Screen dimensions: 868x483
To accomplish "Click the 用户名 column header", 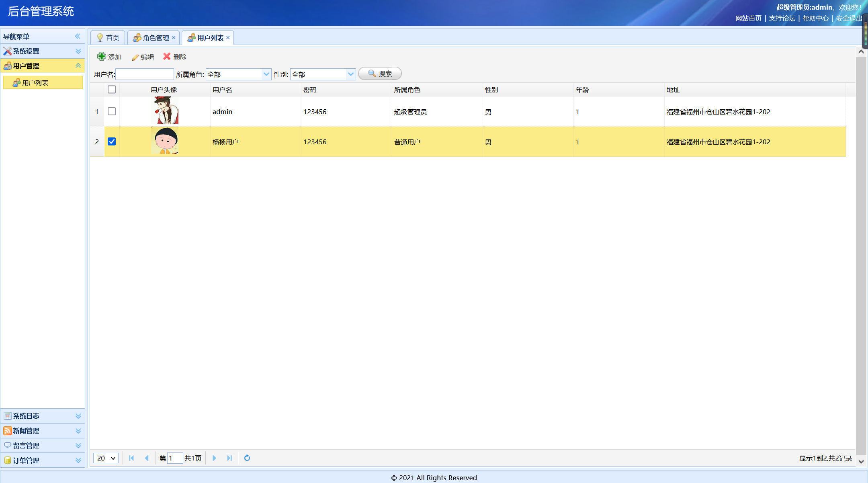I will 256,90.
